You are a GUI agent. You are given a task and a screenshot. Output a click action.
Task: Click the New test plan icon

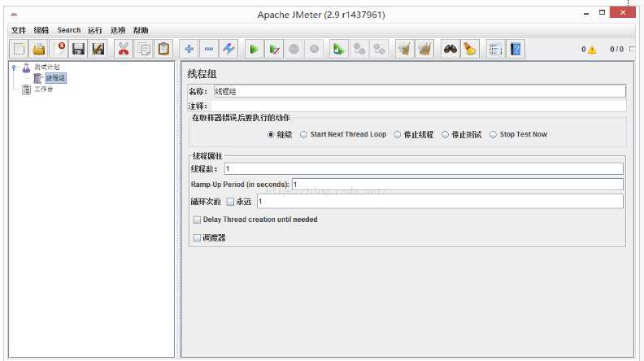click(x=19, y=50)
